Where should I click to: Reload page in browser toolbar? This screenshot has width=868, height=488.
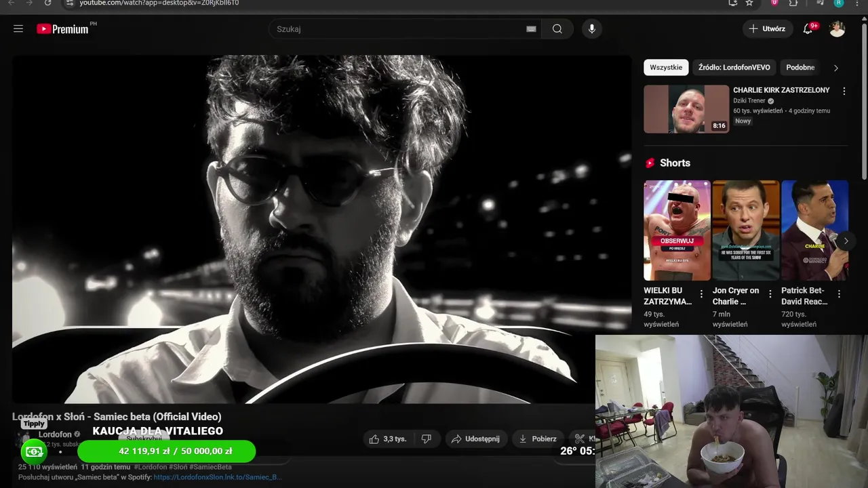pyautogui.click(x=47, y=3)
